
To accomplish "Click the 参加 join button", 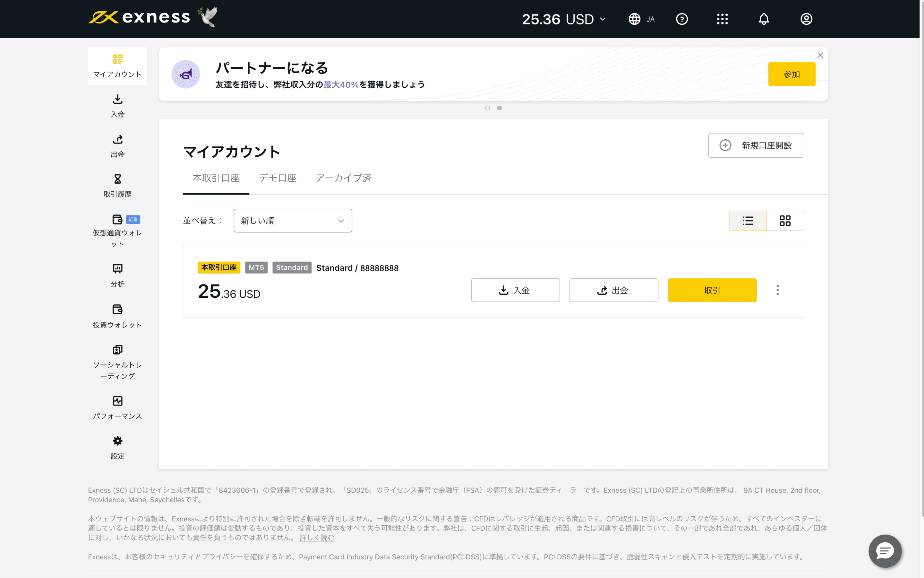I will point(792,74).
